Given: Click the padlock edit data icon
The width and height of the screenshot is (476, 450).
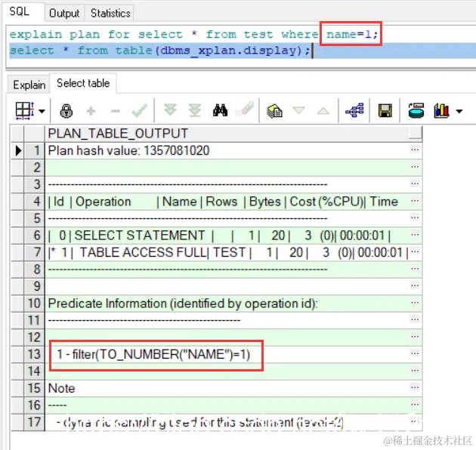Looking at the screenshot, I should click(x=66, y=111).
